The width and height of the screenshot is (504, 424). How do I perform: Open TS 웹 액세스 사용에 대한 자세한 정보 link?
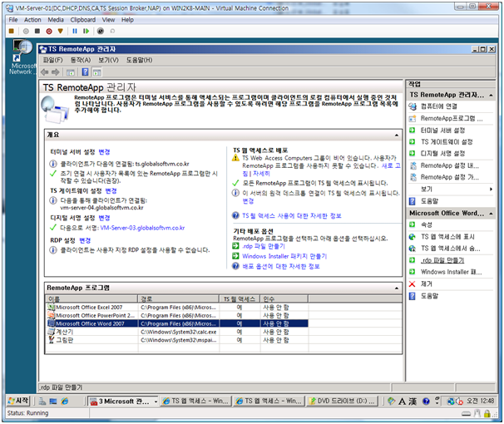coord(292,216)
